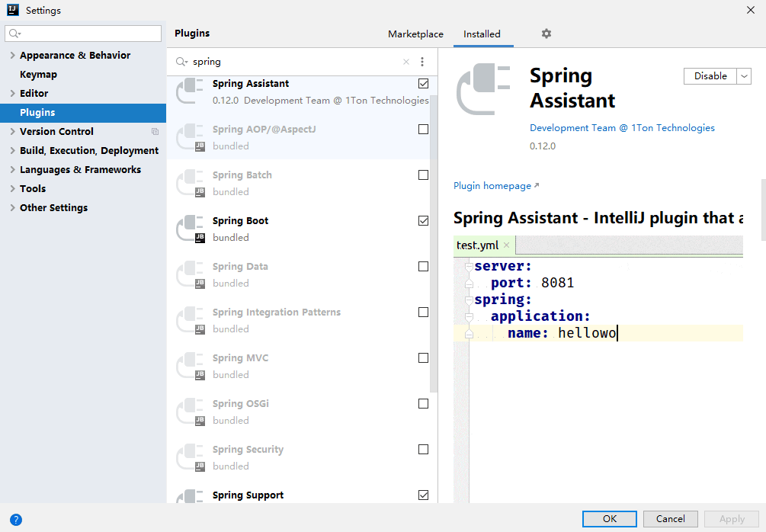Image resolution: width=766 pixels, height=532 pixels.
Task: Enable the Spring Integration Patterns checkbox
Action: pos(424,312)
